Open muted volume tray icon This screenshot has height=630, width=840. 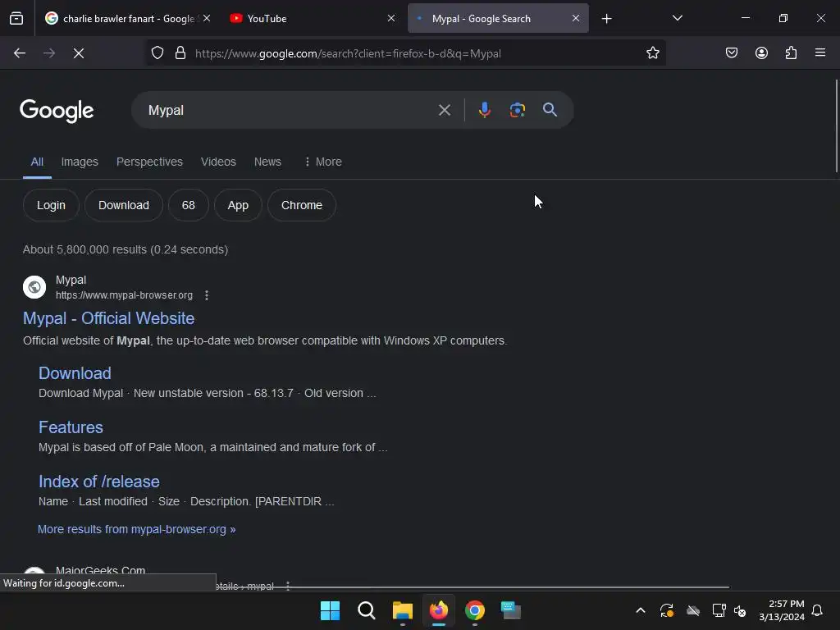click(740, 610)
